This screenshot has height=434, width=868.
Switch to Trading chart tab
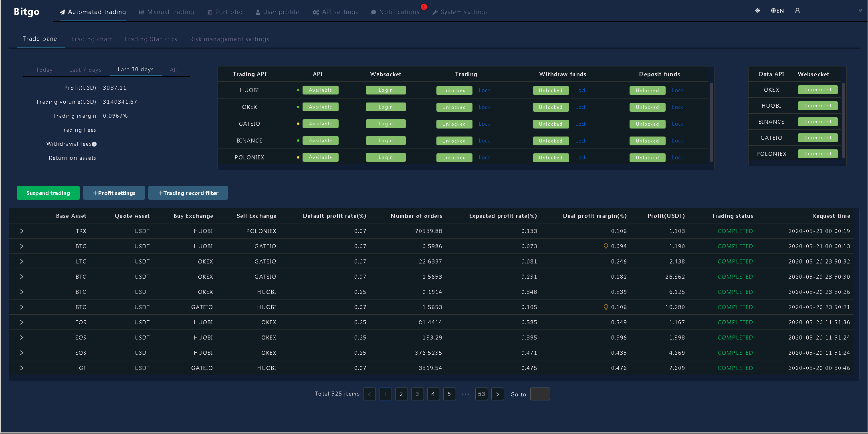[x=92, y=39]
